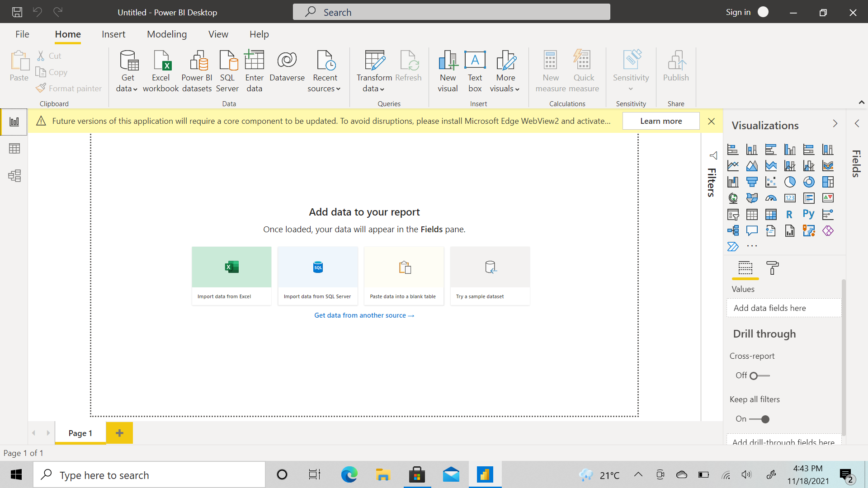
Task: Click the Enter data ribbon icon
Action: point(254,71)
